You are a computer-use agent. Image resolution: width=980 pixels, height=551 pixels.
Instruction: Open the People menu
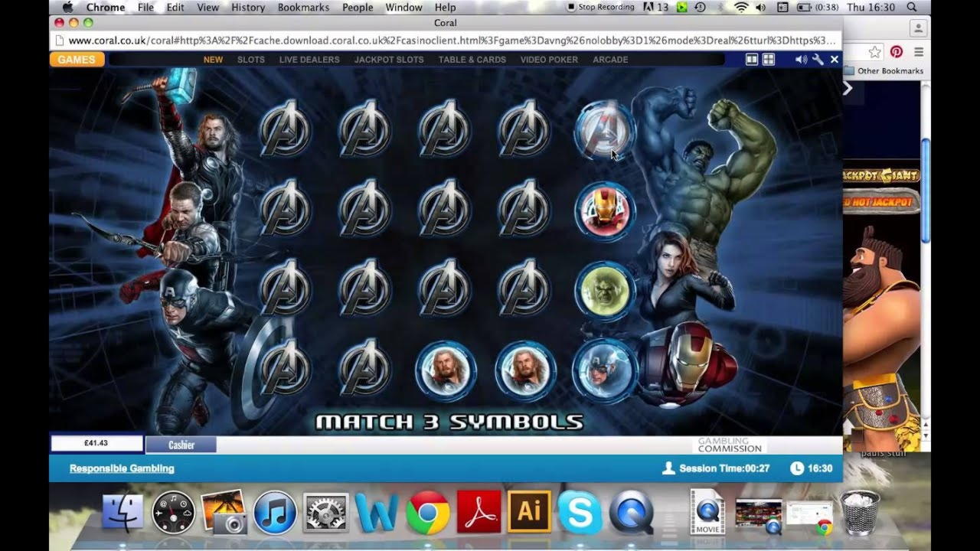pyautogui.click(x=358, y=7)
